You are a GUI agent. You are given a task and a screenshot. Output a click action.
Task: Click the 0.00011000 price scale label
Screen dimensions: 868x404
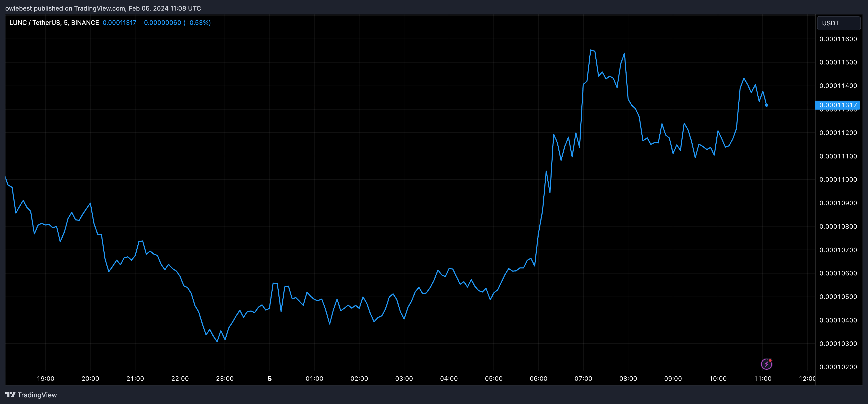point(838,180)
